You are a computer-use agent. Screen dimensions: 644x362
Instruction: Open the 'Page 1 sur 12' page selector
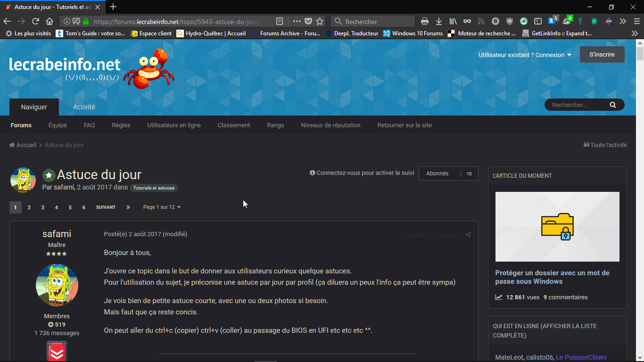[162, 207]
